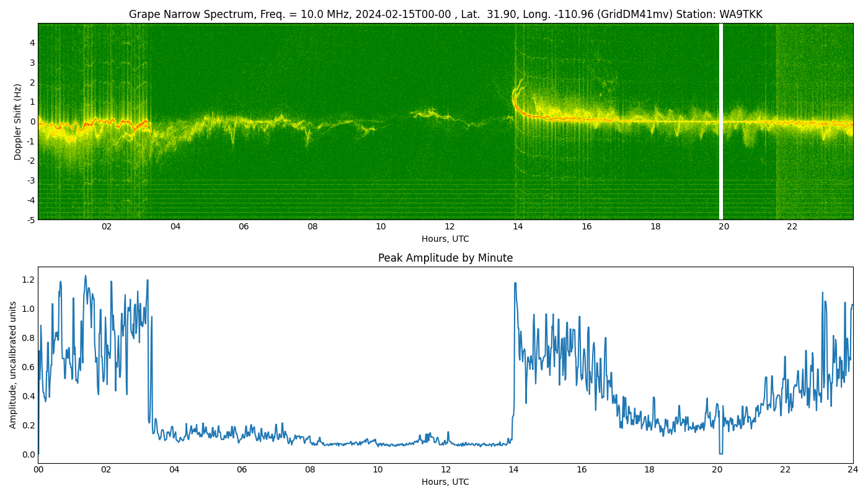
Task: Pick amplitude tick "0.6" on the y-axis
Action: click(29, 367)
